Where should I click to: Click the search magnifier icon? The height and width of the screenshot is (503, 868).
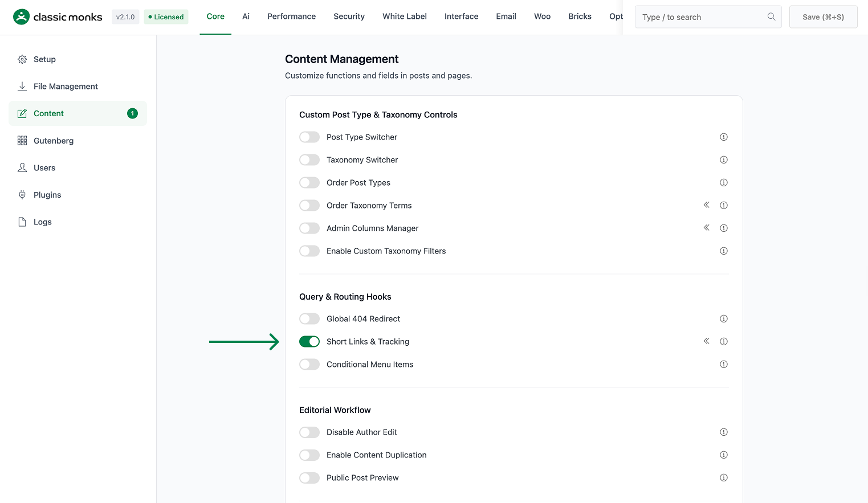tap(771, 17)
